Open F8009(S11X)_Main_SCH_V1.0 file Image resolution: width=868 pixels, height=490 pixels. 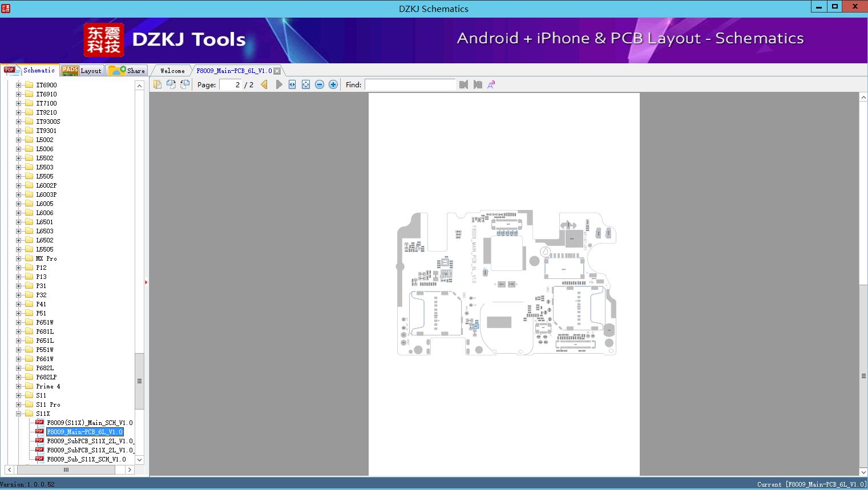[x=89, y=423]
